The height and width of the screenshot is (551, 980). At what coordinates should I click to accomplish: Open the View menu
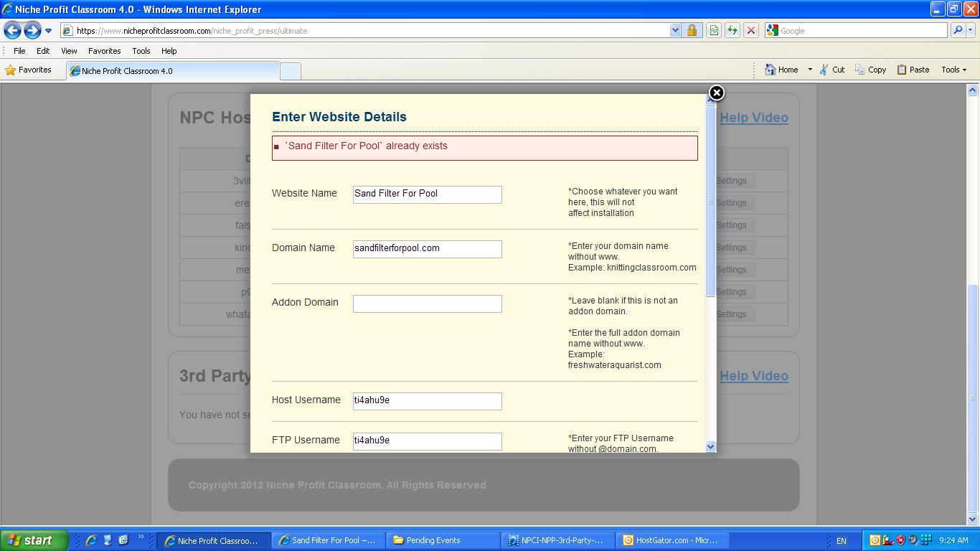point(69,51)
